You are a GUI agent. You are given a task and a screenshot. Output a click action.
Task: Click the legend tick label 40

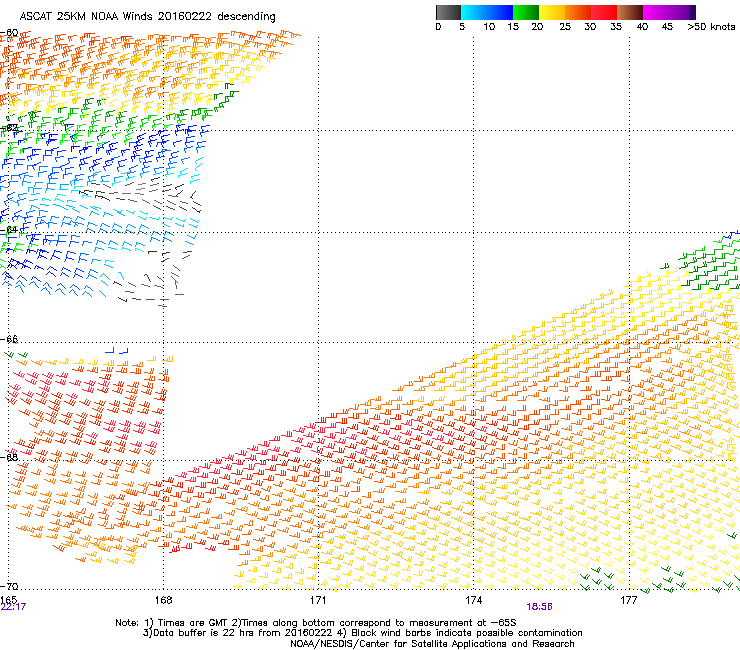[642, 27]
